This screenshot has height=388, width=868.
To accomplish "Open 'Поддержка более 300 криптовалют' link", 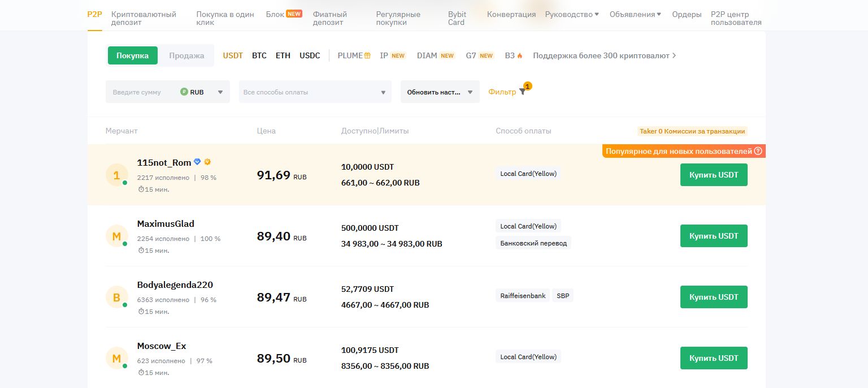I will click(604, 55).
